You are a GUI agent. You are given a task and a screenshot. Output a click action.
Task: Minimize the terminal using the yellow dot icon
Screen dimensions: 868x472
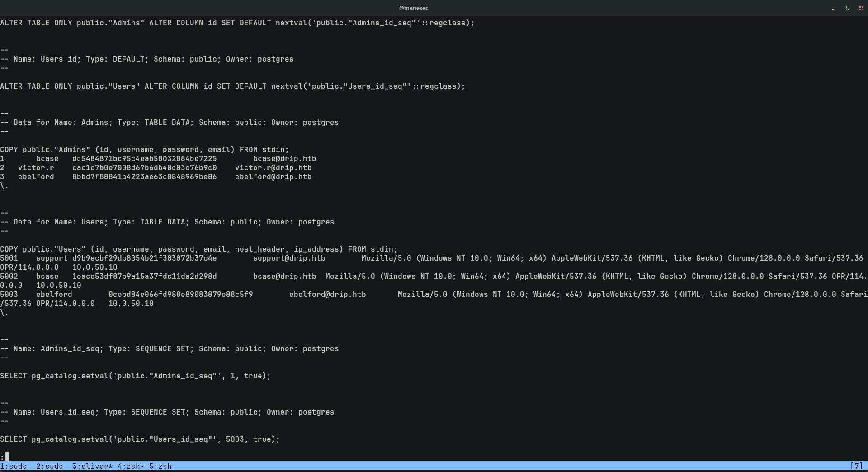(833, 8)
